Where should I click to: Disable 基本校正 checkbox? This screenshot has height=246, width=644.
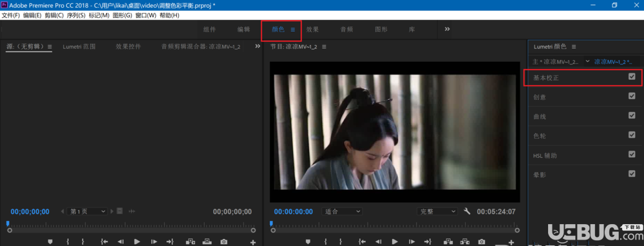click(632, 77)
